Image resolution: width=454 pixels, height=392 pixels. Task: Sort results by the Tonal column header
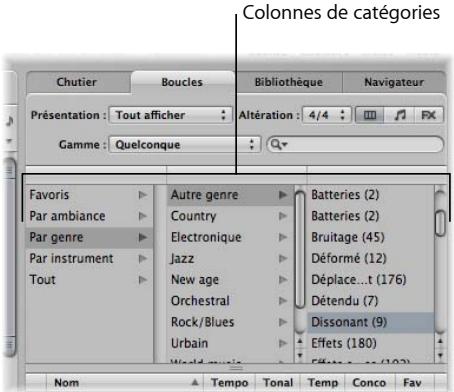click(278, 383)
